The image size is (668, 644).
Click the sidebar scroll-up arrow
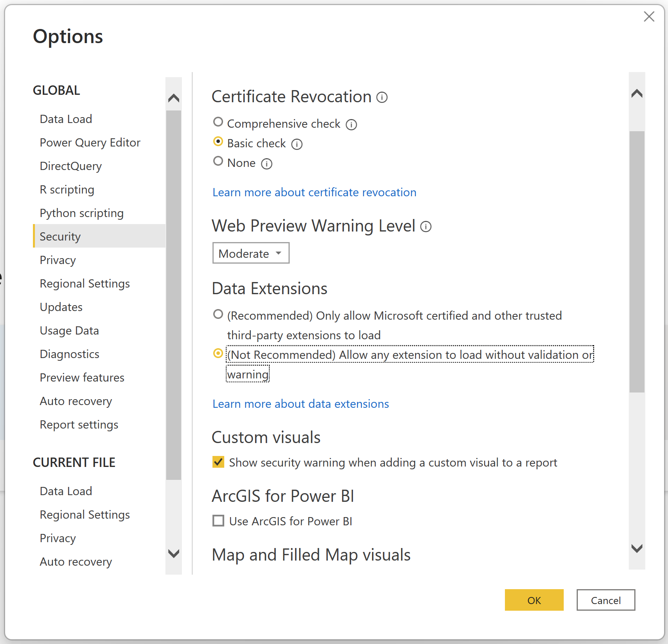coord(174,98)
